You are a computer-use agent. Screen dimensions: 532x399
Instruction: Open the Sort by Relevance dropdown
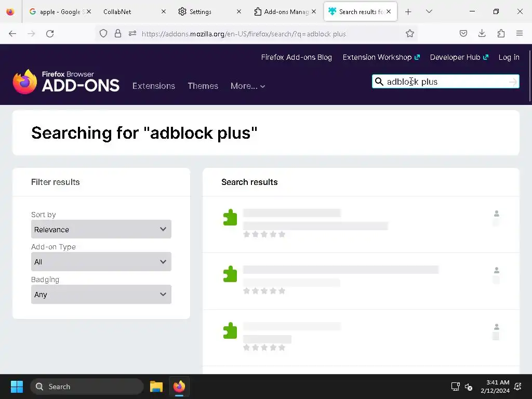(101, 229)
